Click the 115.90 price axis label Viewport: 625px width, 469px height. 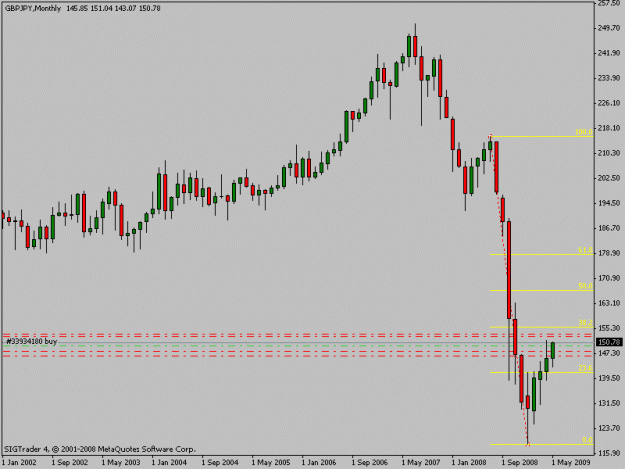(609, 453)
